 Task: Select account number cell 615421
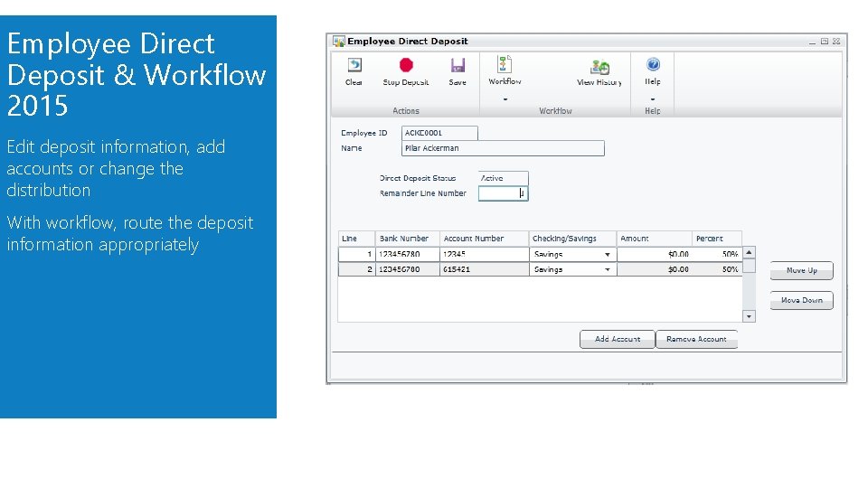click(485, 269)
